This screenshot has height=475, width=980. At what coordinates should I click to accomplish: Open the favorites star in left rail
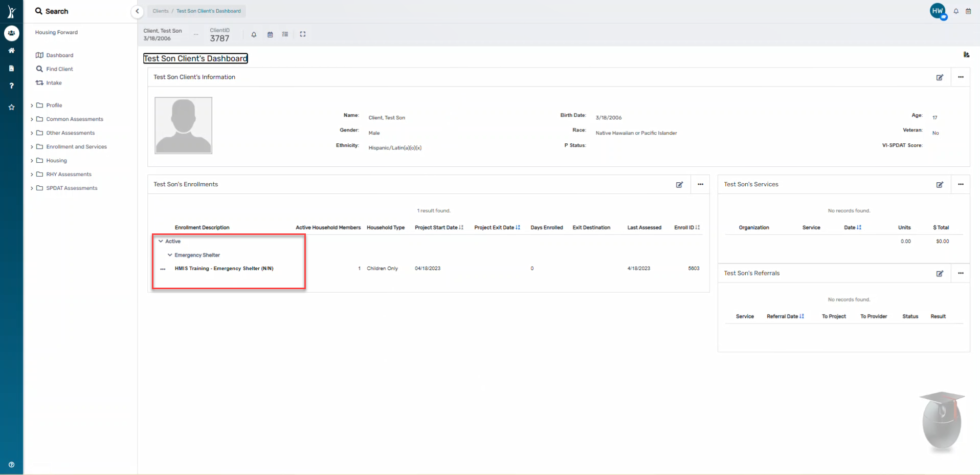coord(11,107)
